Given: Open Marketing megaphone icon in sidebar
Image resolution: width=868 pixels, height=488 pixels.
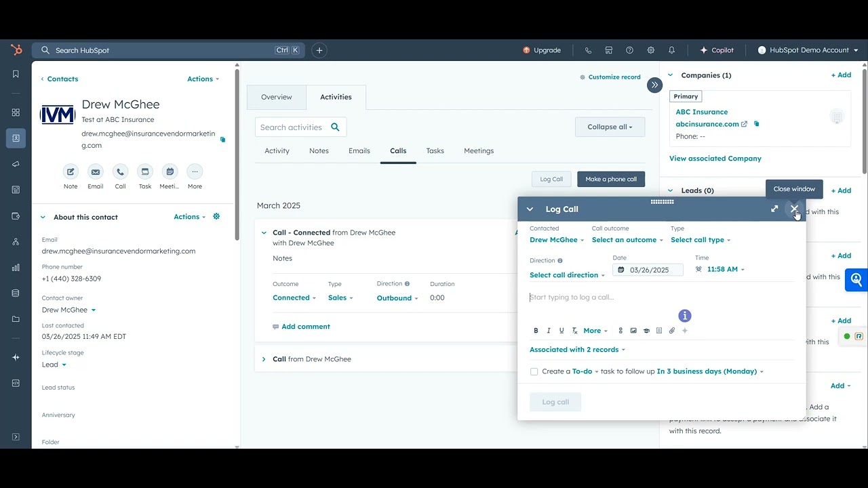Looking at the screenshot, I should 16,164.
